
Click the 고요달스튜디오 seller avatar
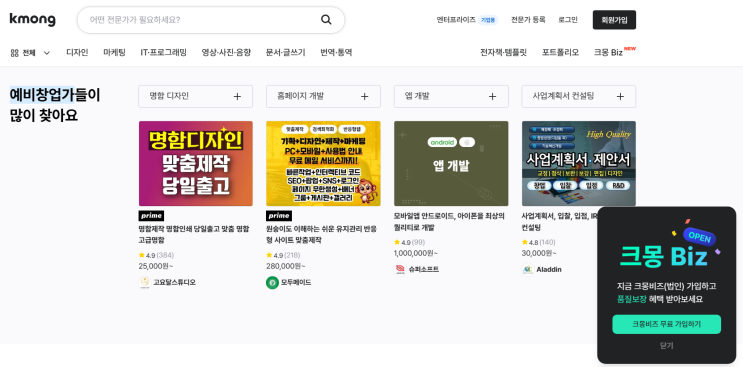[145, 282]
